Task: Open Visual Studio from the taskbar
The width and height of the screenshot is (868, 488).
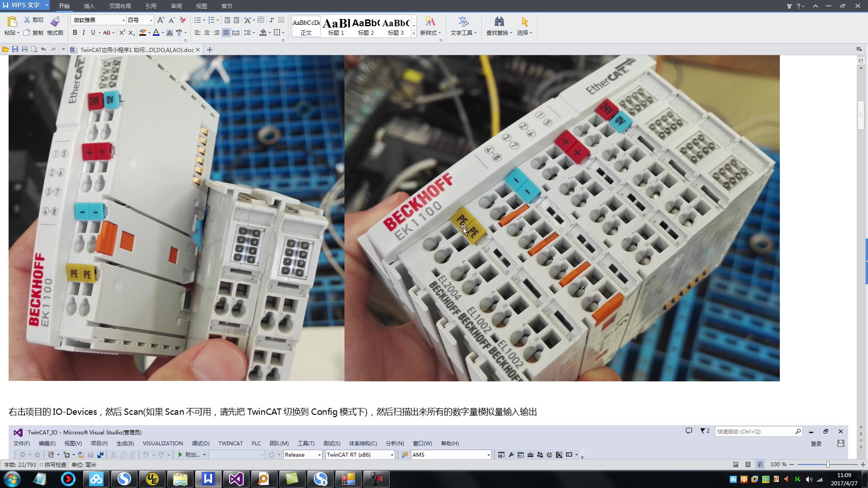Action: (236, 479)
